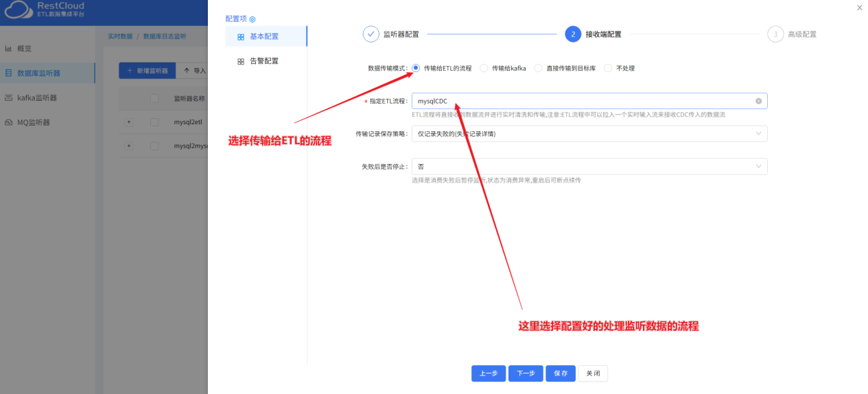The width and height of the screenshot is (868, 394).
Task: Click the 上一步 button
Action: [489, 373]
